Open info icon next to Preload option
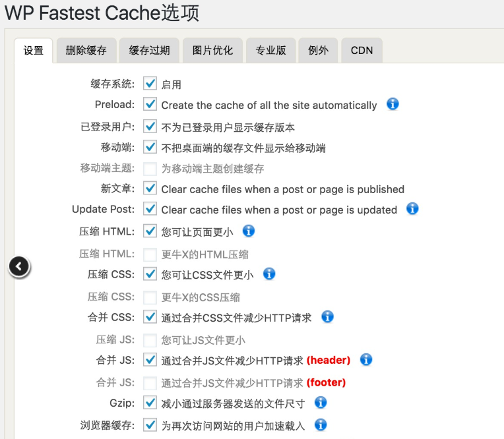 [x=393, y=104]
